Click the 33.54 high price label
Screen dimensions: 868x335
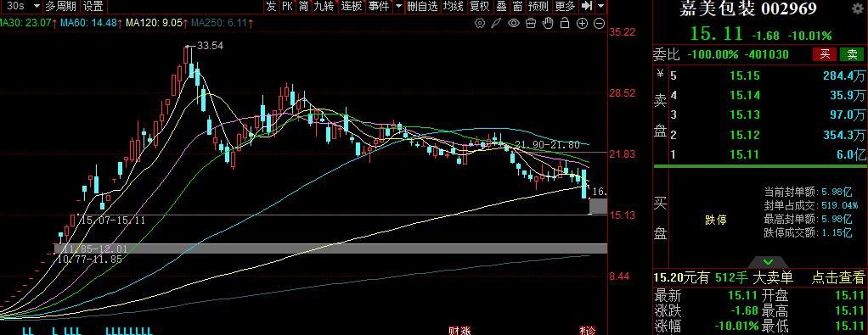click(x=210, y=47)
